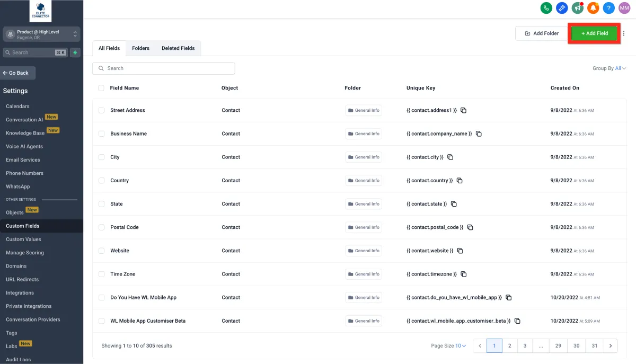
Task: Click the three-dot more options icon
Action: pyautogui.click(x=624, y=33)
